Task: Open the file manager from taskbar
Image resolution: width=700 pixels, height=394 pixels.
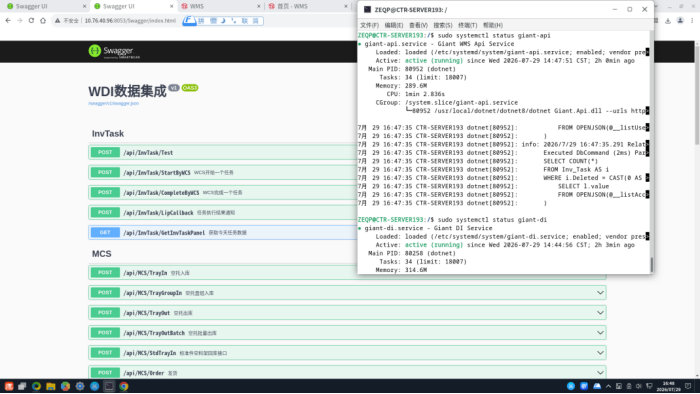Action: 50,386
